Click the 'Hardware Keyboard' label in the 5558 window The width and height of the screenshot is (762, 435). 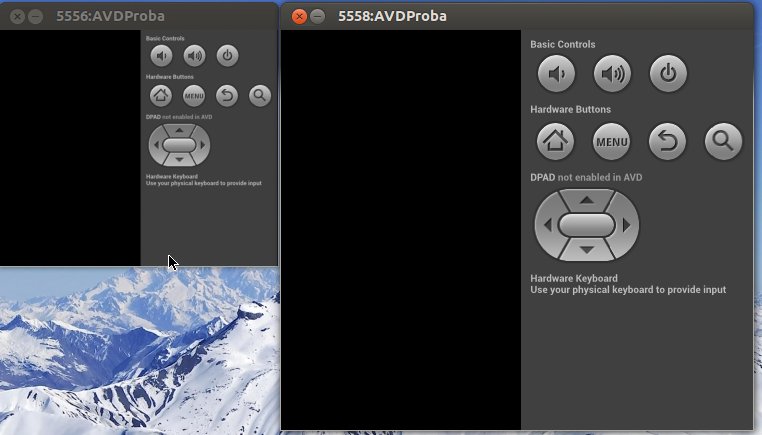pos(574,278)
